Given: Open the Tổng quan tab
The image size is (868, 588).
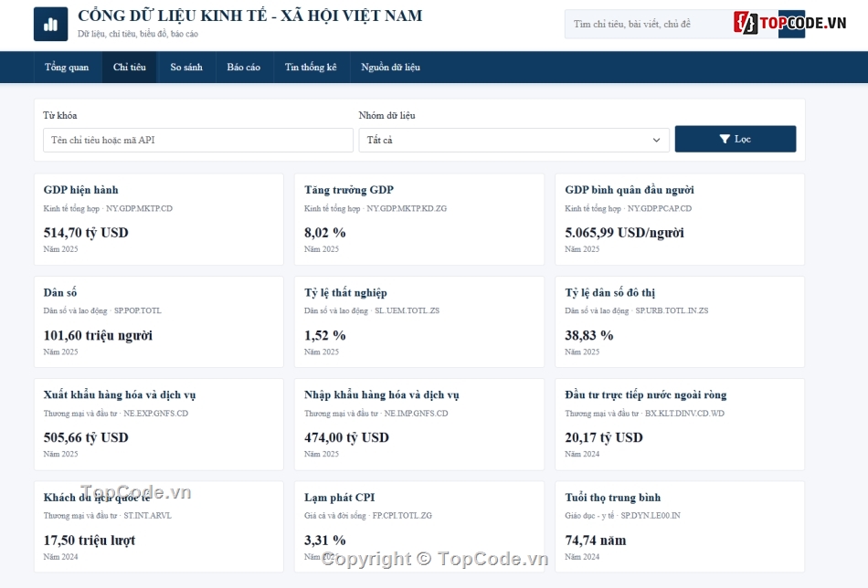Looking at the screenshot, I should pyautogui.click(x=67, y=67).
